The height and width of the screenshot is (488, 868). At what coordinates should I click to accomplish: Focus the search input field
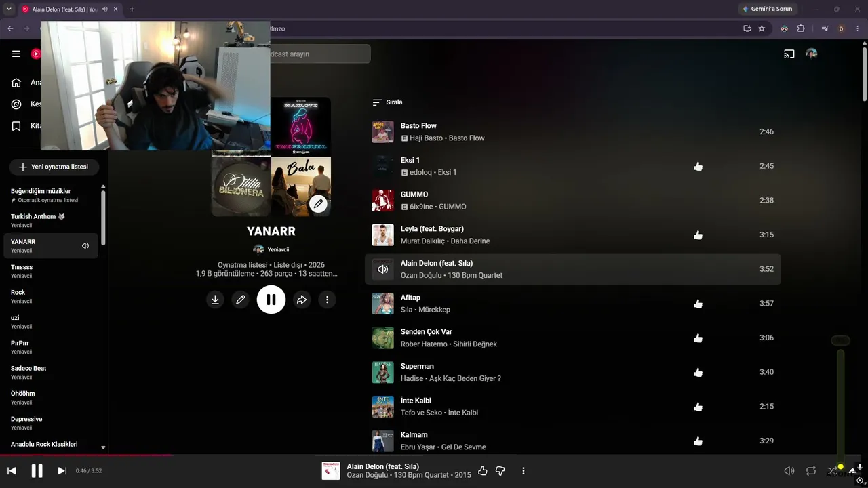click(320, 54)
